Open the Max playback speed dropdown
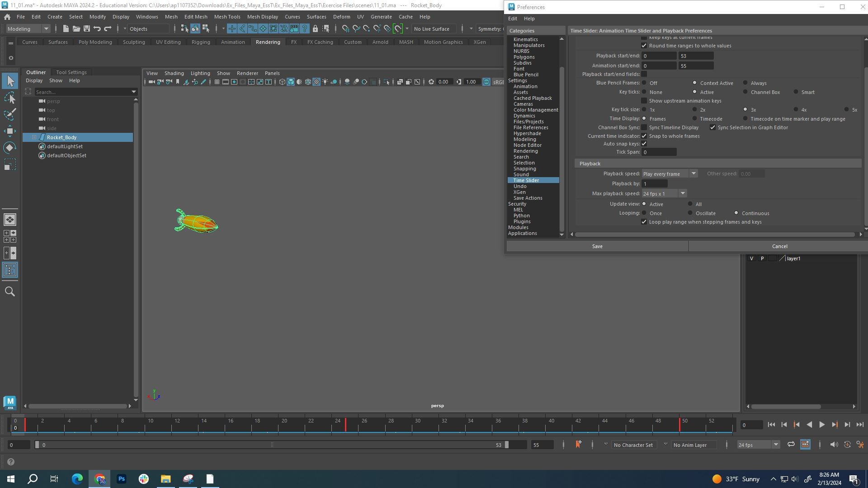The width and height of the screenshot is (868, 488). pos(683,193)
